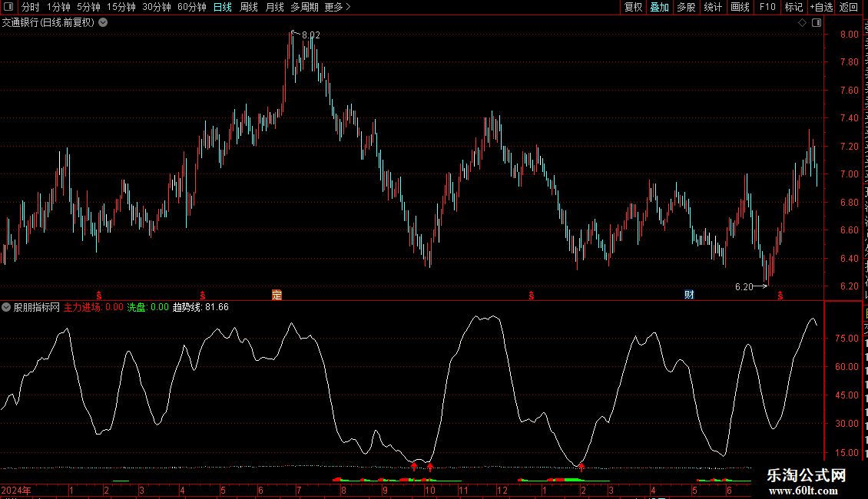Viewport: 868px width, 499px height.
Task: Expand the 股朋指标网 indicator dropdown
Action: coord(6,307)
